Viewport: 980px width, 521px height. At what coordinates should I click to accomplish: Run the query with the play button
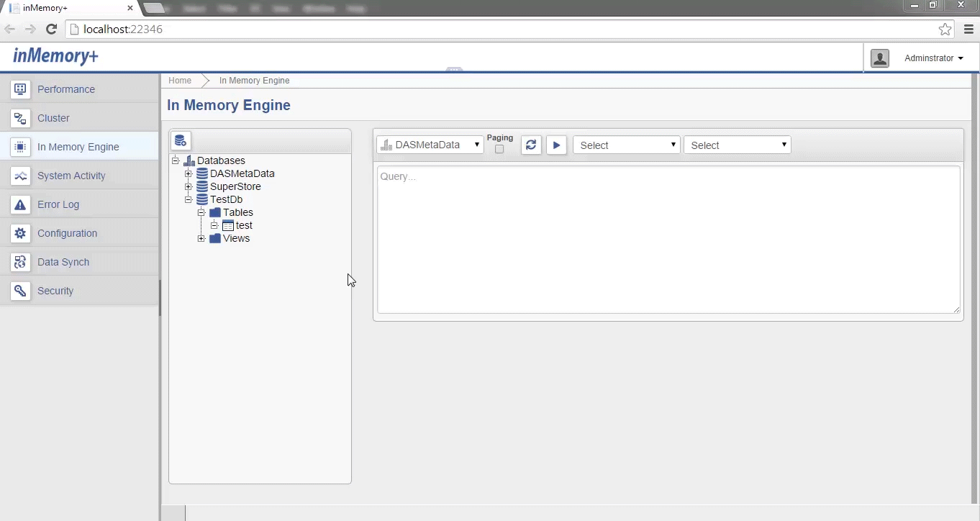(x=556, y=145)
